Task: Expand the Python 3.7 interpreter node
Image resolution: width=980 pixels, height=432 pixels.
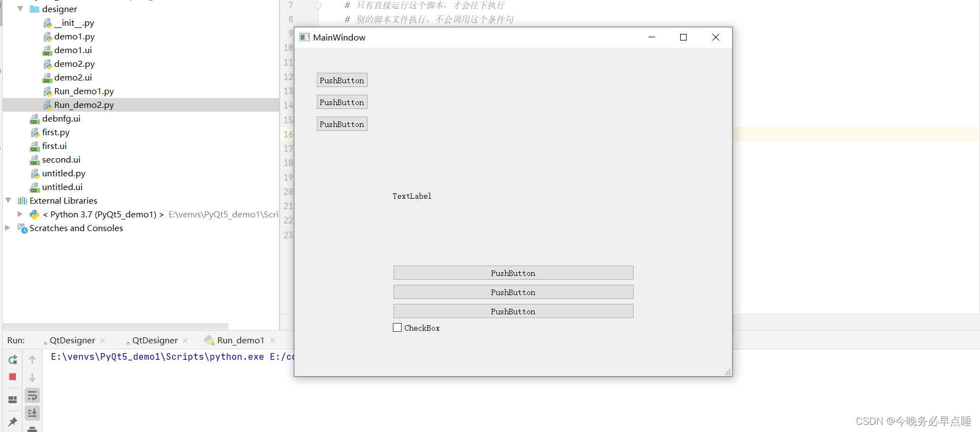Action: (20, 214)
